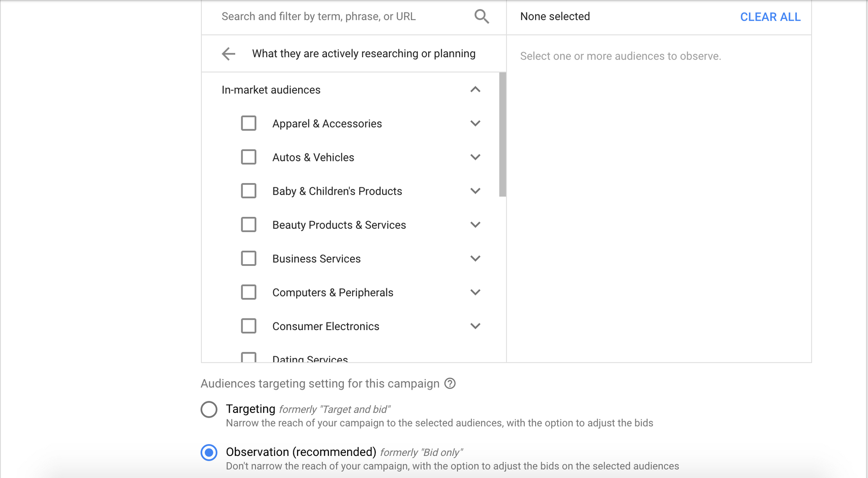Click the None selected label
Viewport: 868px width, 478px height.
tap(555, 16)
